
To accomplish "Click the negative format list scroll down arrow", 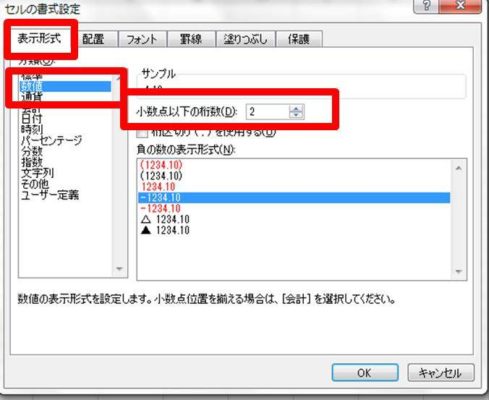I will coord(459,272).
